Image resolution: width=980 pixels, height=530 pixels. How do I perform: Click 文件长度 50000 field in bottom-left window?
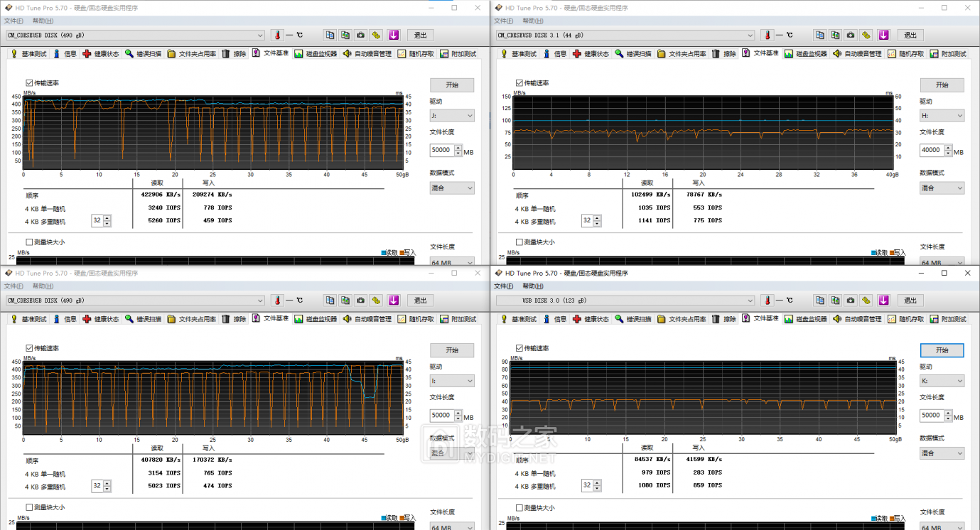pos(441,416)
